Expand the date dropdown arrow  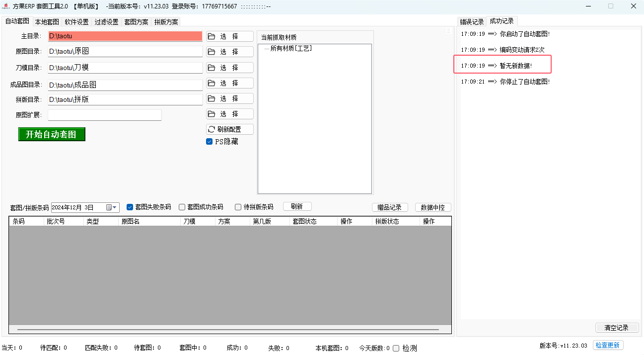point(115,207)
